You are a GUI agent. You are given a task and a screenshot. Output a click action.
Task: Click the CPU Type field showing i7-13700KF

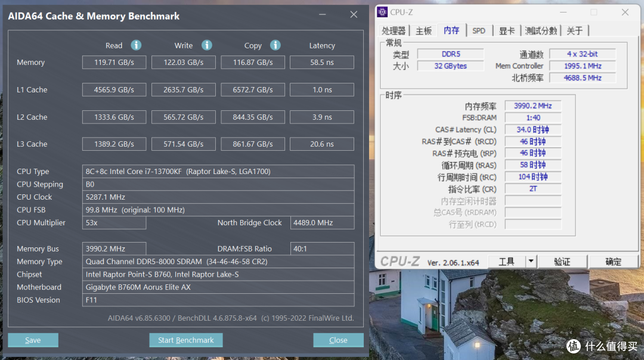click(x=218, y=172)
